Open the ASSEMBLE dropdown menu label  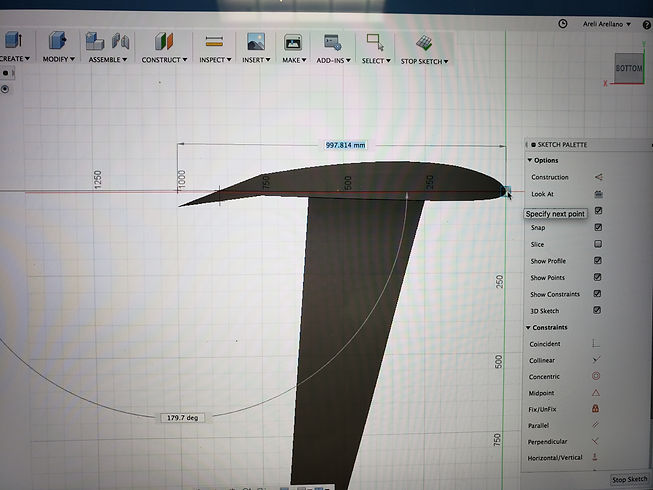[x=108, y=60]
